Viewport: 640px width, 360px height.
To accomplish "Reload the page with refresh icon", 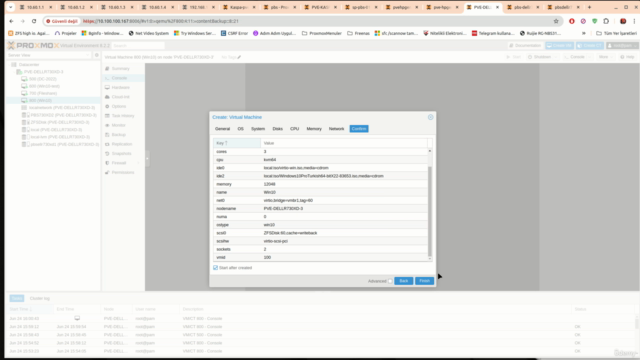I will 34,21.
